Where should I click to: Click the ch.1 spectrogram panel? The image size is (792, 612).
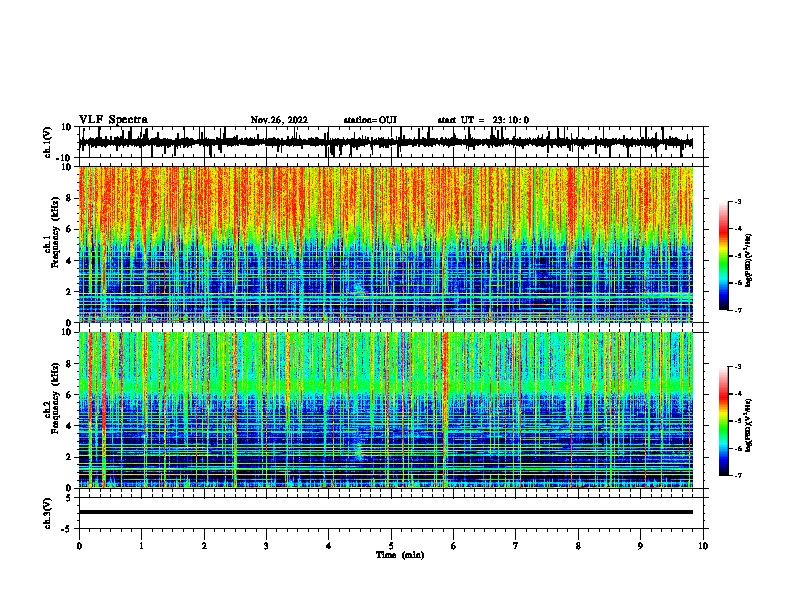click(x=385, y=244)
